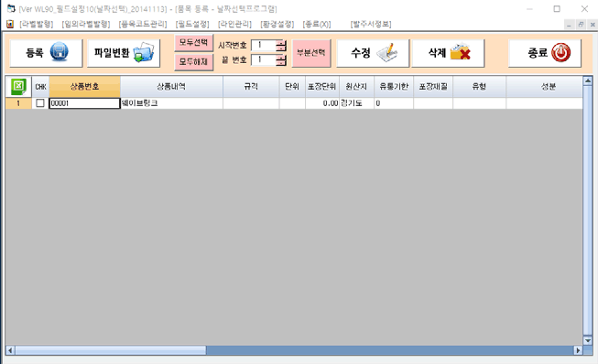The height and width of the screenshot is (364, 598).
Task: Select the 웨이브링크 product name cell
Action: pos(171,103)
